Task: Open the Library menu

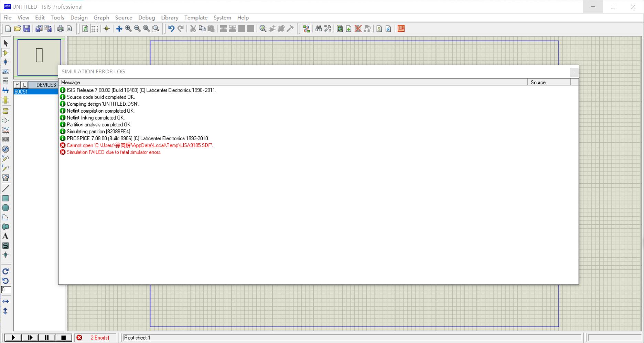Action: tap(170, 18)
